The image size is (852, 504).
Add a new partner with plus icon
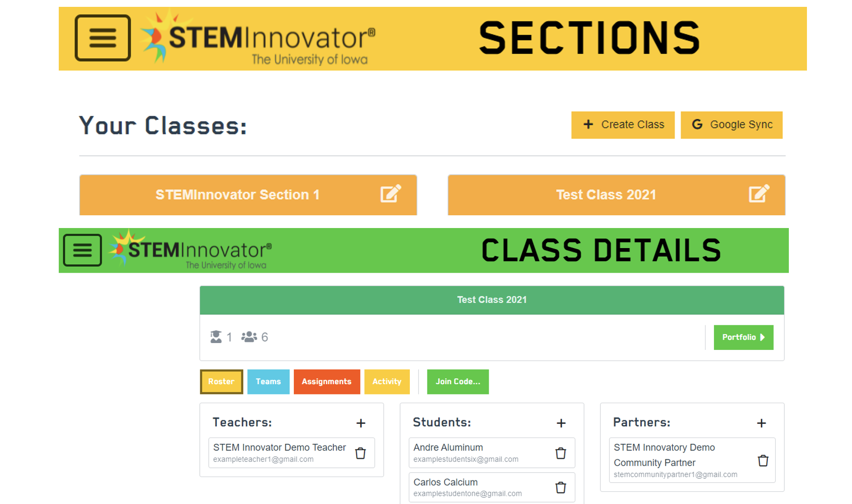761,423
